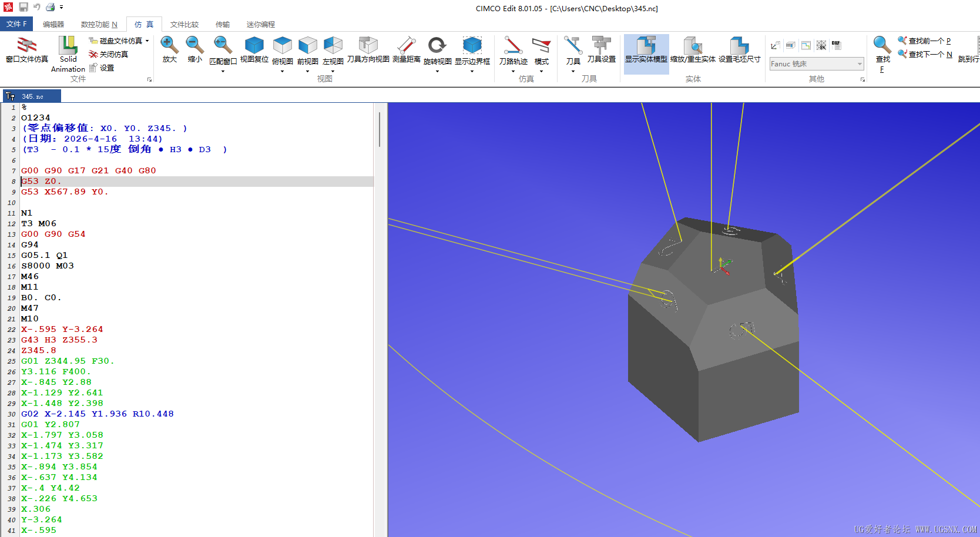Open the 模式 mode dropdown arrow

coord(541,72)
